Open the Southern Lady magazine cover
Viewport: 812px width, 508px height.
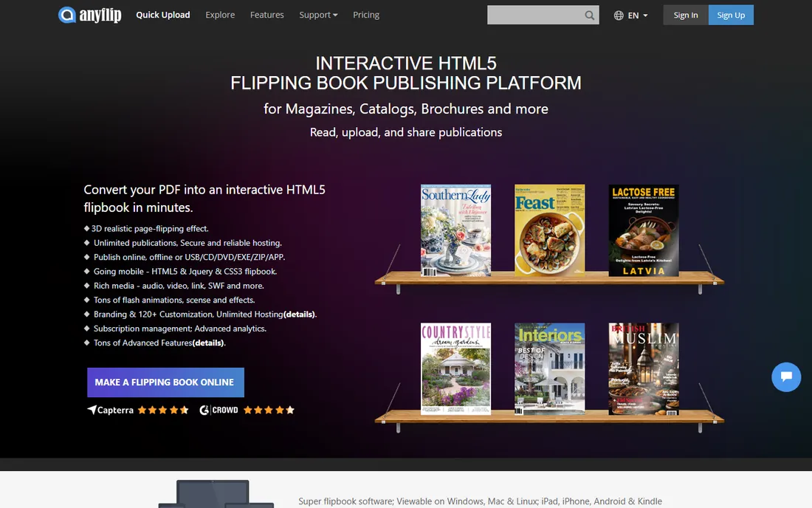pos(455,230)
